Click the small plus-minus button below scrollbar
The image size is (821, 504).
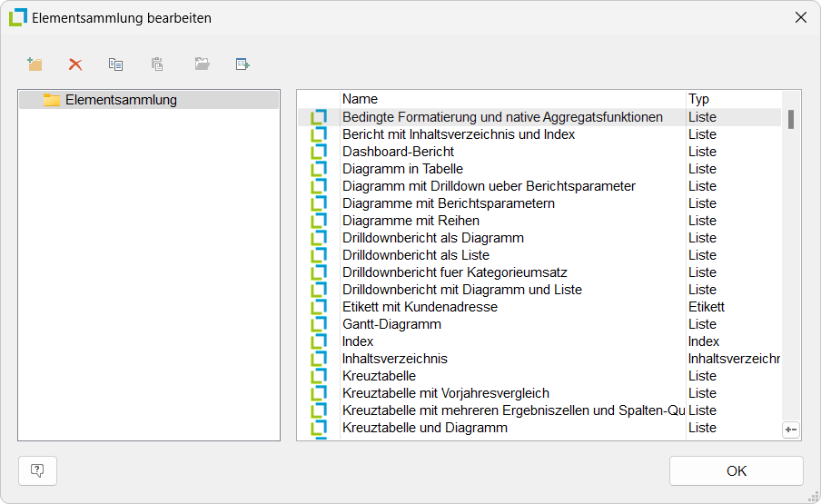(790, 430)
